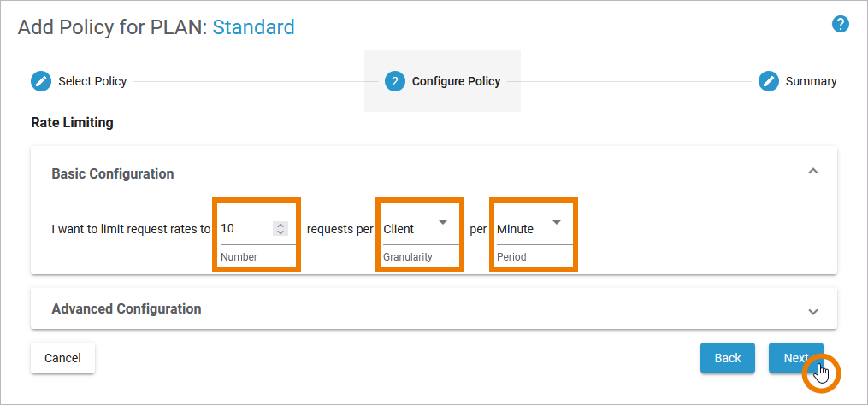Click the step 2 circle icon
Image resolution: width=868 pixels, height=405 pixels.
click(394, 81)
